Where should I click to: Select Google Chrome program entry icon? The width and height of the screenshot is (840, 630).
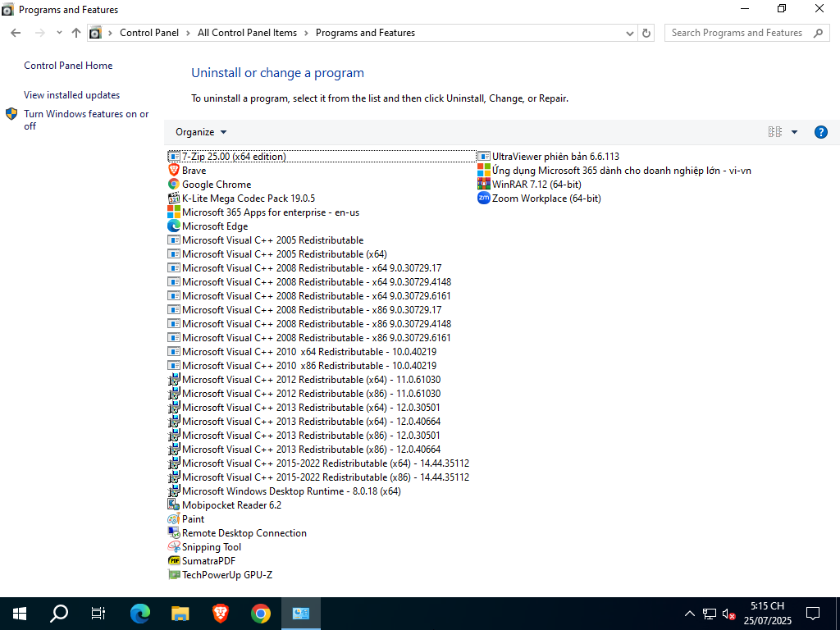(x=174, y=185)
